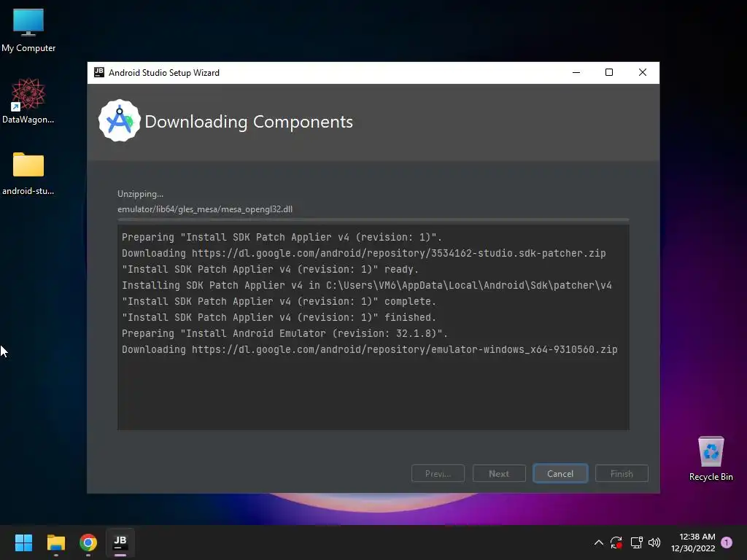
Task: Maximize the Android Studio Setup Wizard window
Action: 609,72
